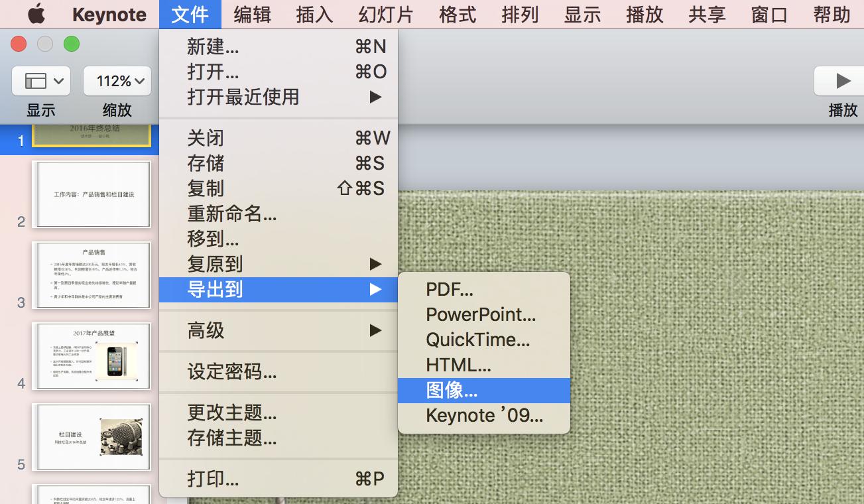This screenshot has height=504, width=864.
Task: Open the 缩放 zoom level dropdown showing 112%
Action: point(117,80)
